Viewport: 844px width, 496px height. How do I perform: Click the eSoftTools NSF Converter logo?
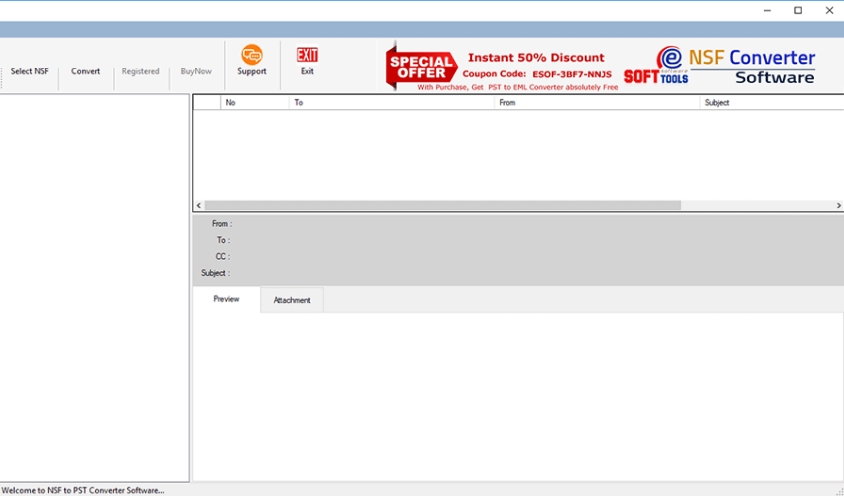click(x=720, y=66)
